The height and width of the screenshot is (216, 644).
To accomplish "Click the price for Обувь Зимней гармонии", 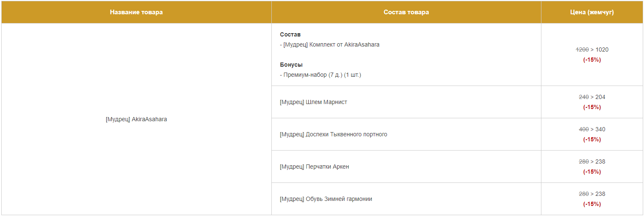I will [592, 194].
